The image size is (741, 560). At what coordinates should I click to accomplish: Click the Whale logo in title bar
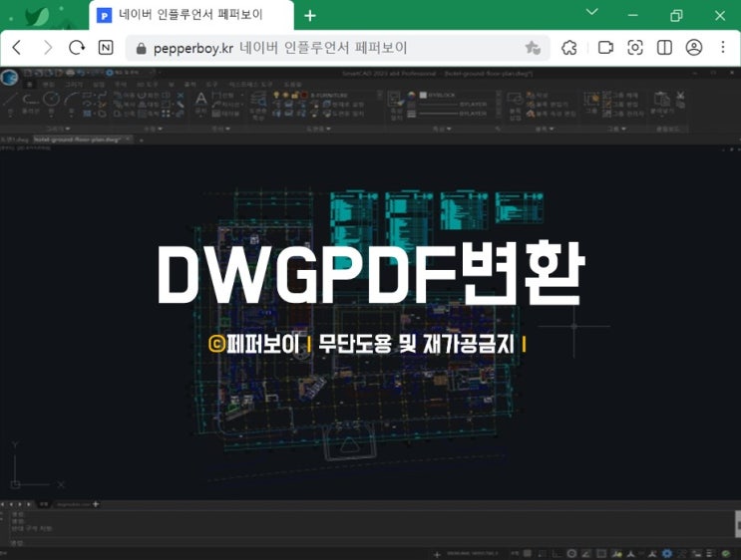click(36, 17)
